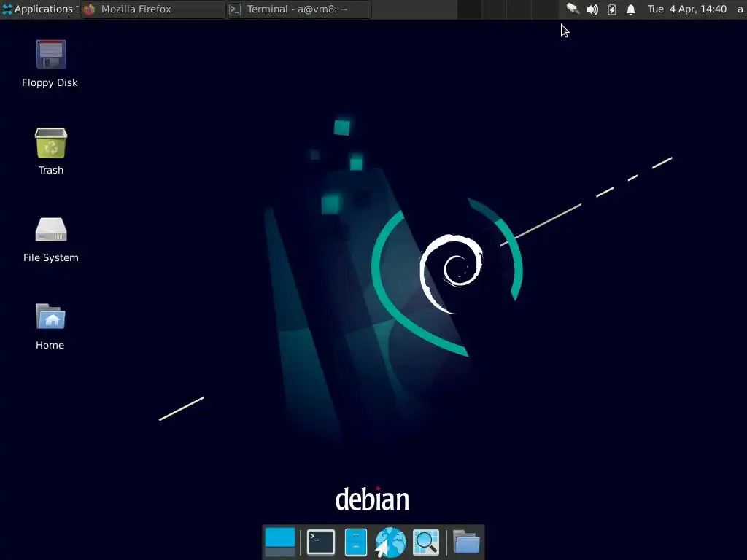The image size is (747, 560).
Task: Click Show Desktop in the bottom dock
Action: coord(280,542)
